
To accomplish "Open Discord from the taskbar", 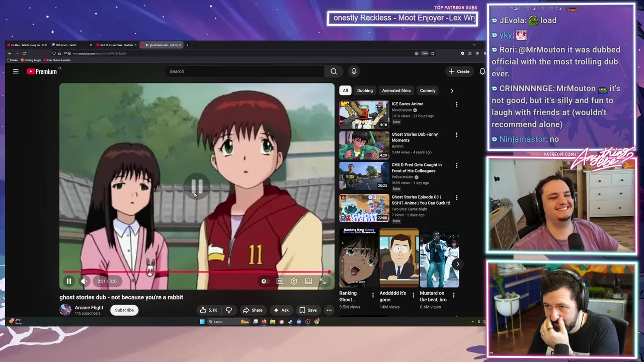I will tap(299, 322).
